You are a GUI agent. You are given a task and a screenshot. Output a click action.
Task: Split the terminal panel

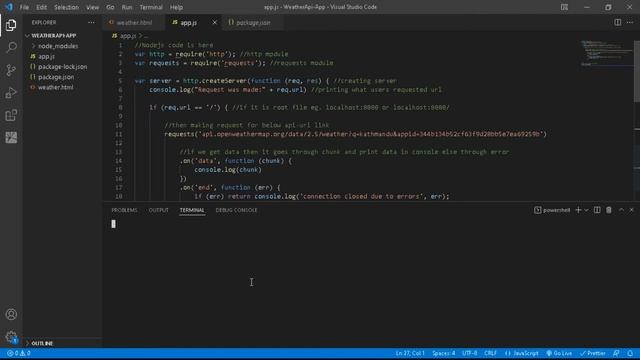[597, 210]
